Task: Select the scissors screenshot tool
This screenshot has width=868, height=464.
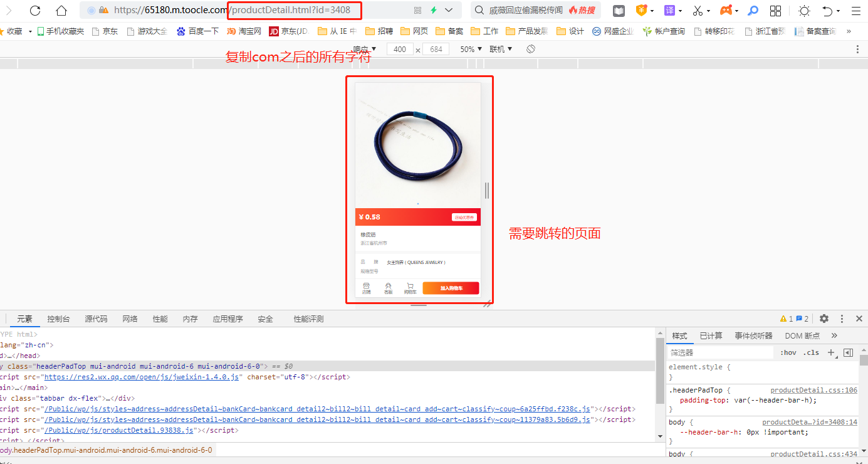Action: (x=698, y=11)
